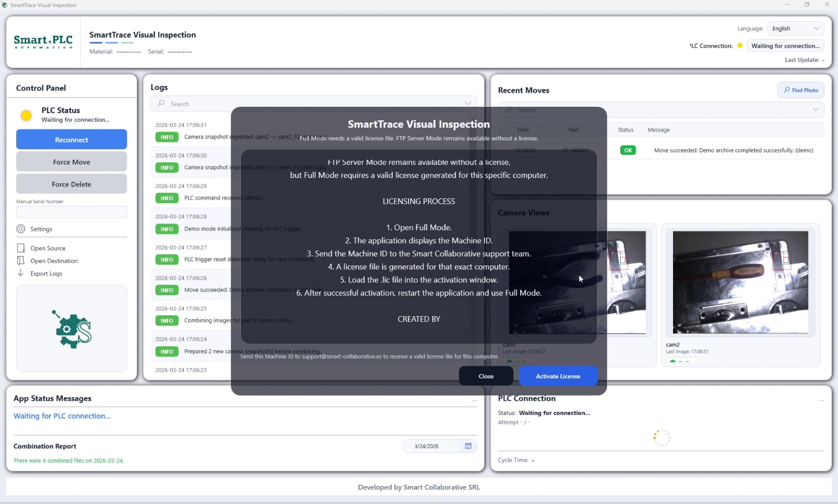Click the Open Source label
This screenshot has height=504, width=838.
pyautogui.click(x=48, y=248)
